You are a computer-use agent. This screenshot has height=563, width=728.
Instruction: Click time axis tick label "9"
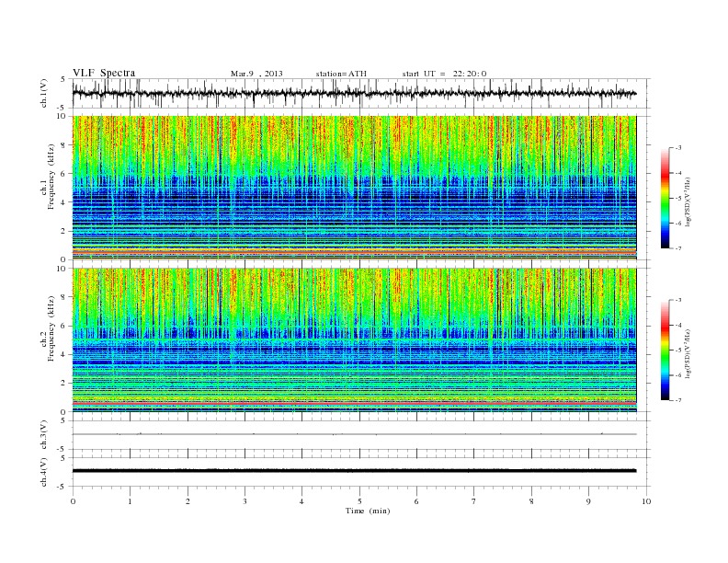[x=588, y=501]
